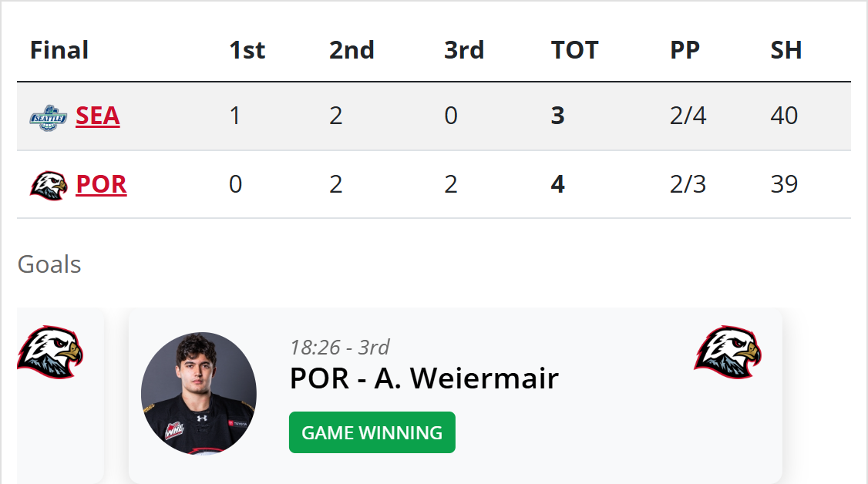Click the Portland Winterhawks logo beside POR link

coord(49,185)
